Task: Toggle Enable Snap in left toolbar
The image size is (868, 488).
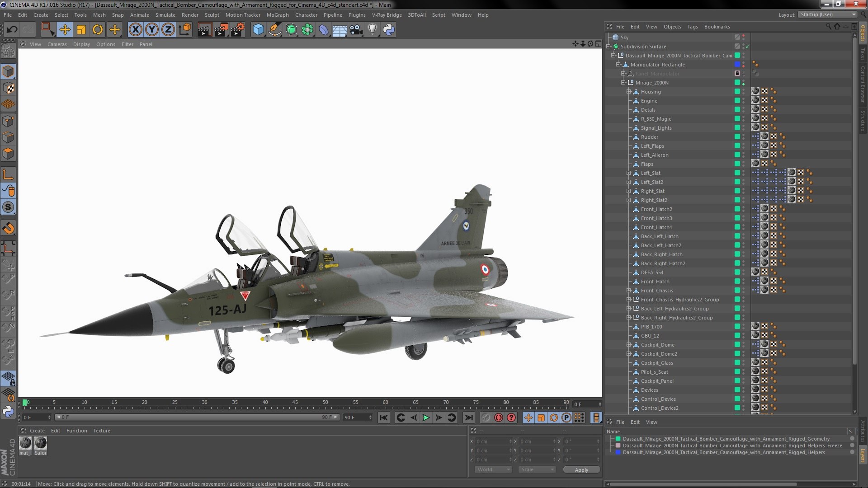Action: click(8, 229)
